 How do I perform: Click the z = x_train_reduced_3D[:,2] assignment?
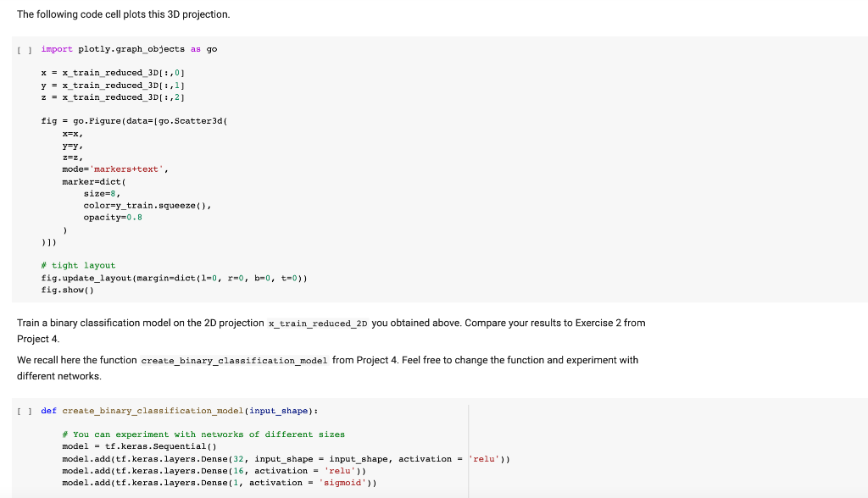[x=110, y=97]
